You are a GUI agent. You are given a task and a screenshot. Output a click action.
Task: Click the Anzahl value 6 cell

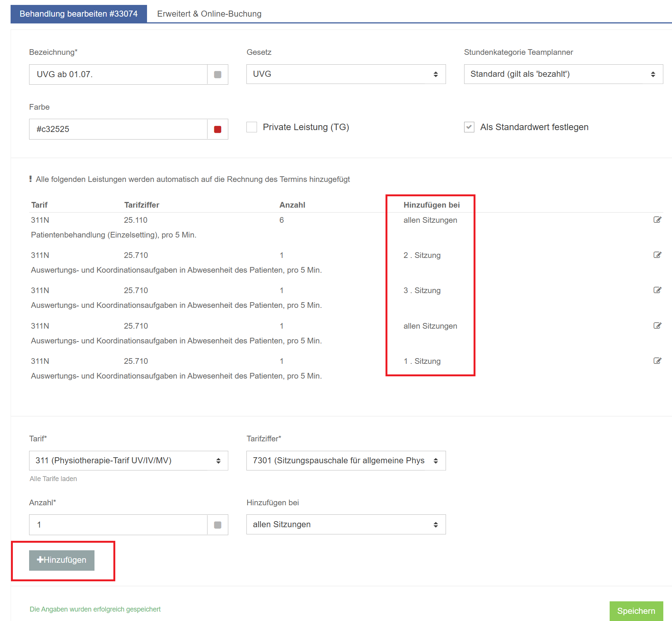pos(282,220)
